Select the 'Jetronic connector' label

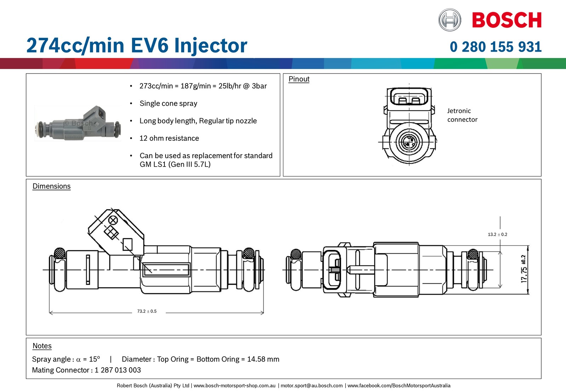point(462,115)
